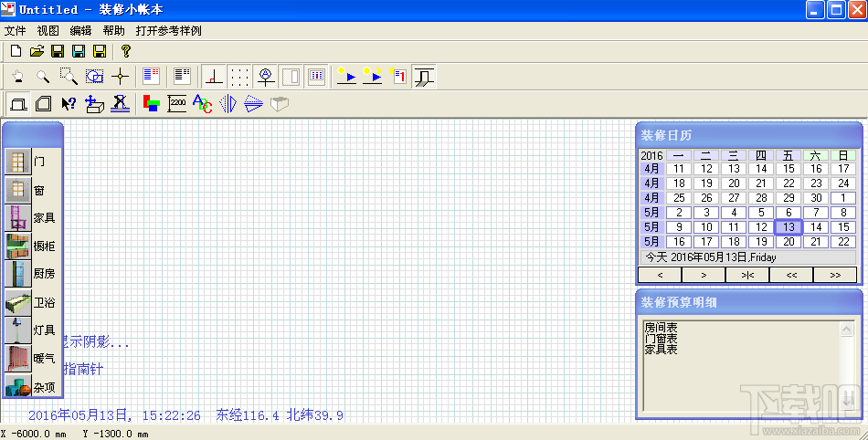Toggle the wall drawing mode button
The image size is (868, 440).
click(18, 103)
